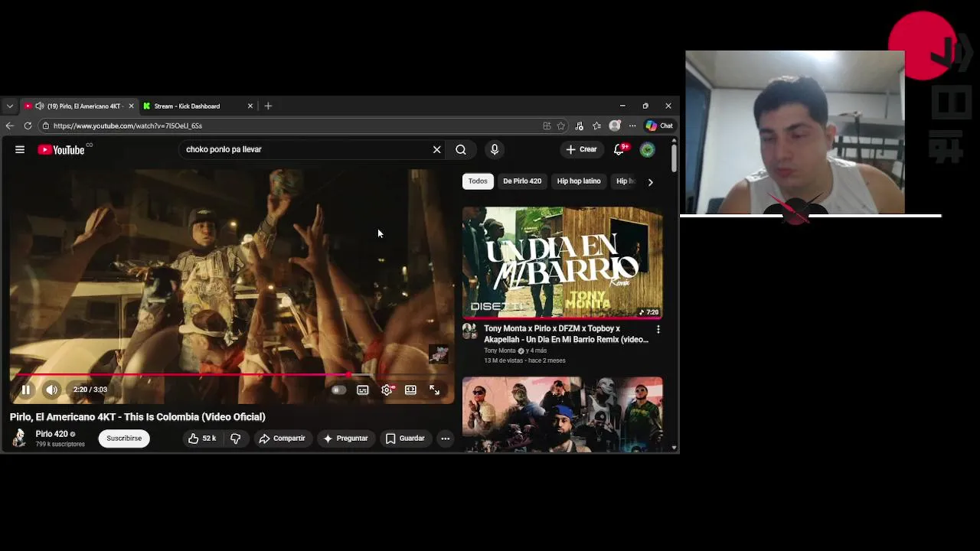
Task: Open the options menu for the Tony Monta video
Action: [x=658, y=329]
